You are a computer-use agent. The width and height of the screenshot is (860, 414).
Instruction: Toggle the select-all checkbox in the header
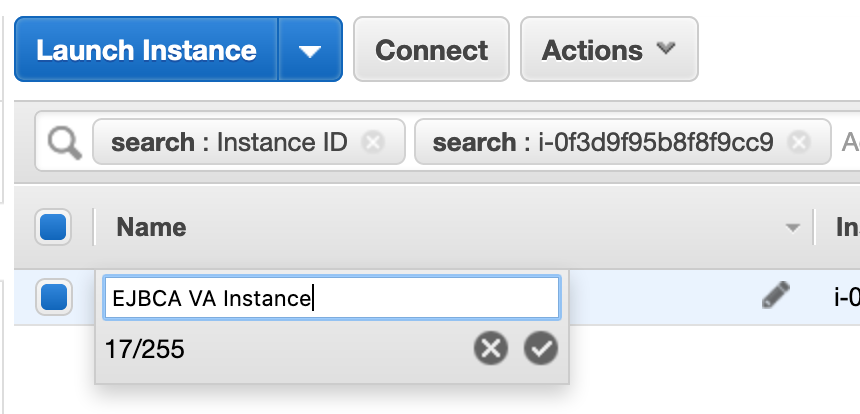coord(53,227)
